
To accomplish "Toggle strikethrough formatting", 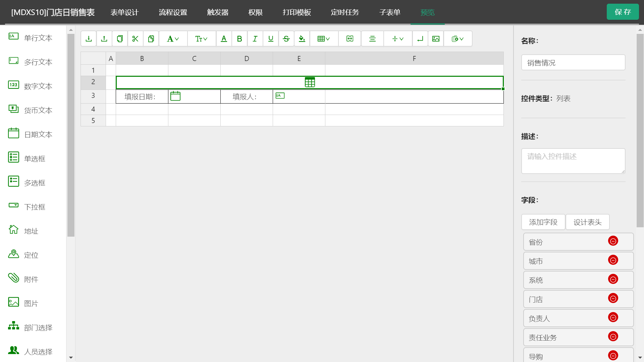I will coord(286,39).
